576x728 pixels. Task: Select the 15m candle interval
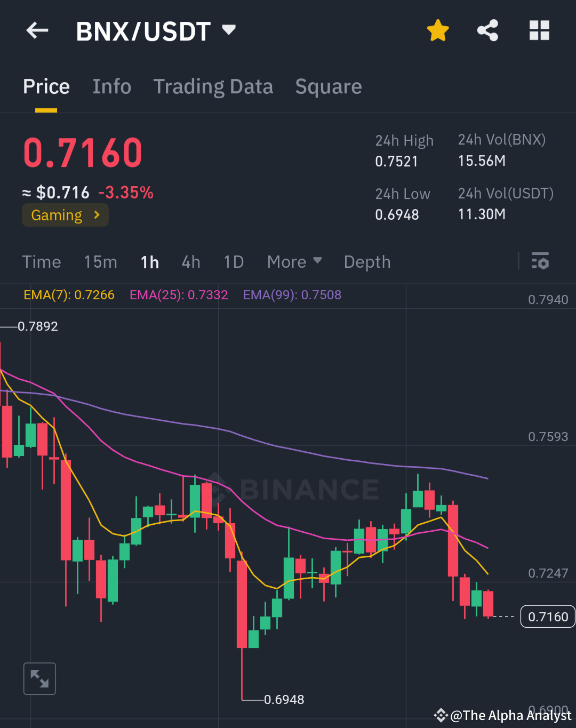pos(100,262)
